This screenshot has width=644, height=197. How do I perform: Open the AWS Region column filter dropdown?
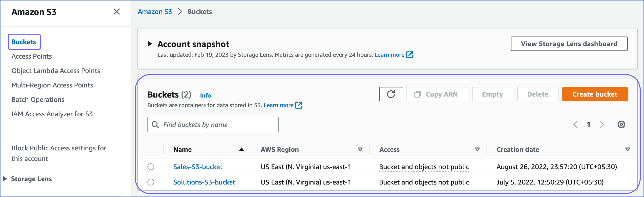(x=360, y=149)
